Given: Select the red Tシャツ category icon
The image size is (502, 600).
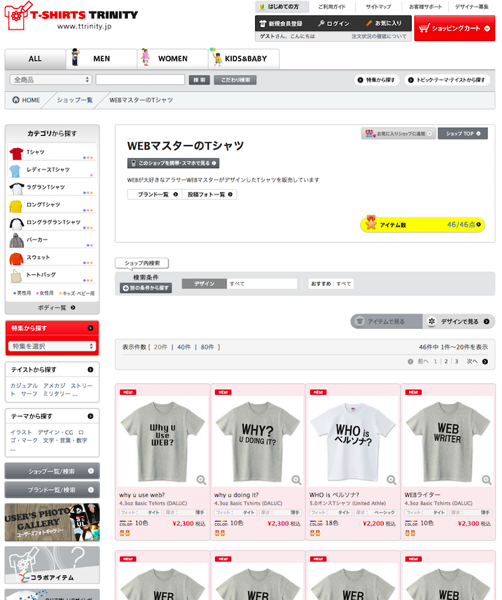Looking at the screenshot, I should click(16, 153).
